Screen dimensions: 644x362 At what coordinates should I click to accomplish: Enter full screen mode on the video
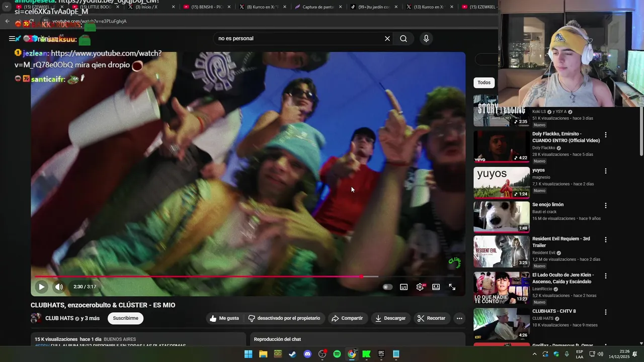point(452,287)
